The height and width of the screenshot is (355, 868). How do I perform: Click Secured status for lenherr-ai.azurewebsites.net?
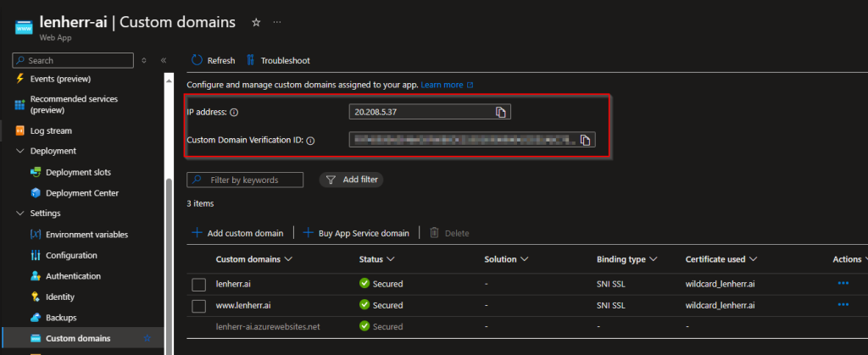(381, 326)
